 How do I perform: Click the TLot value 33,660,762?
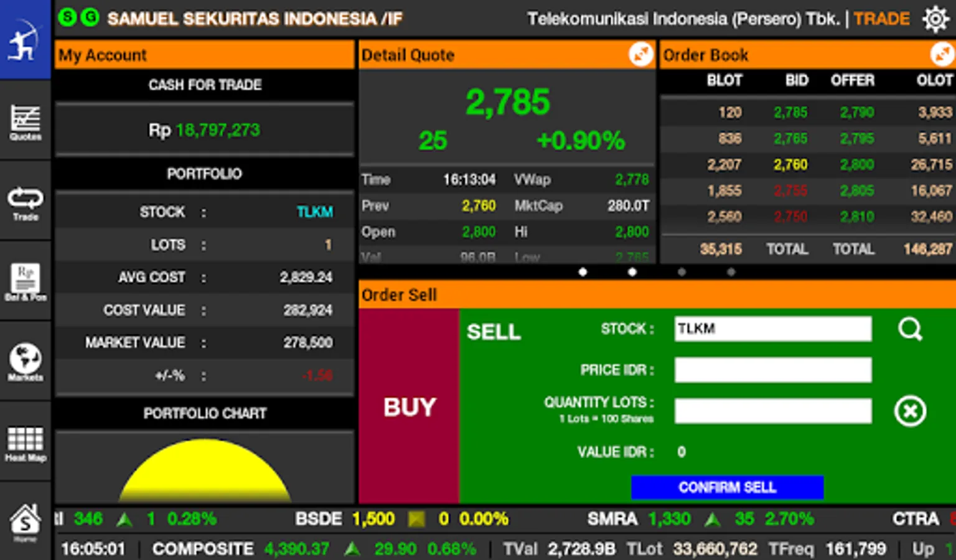715,549
